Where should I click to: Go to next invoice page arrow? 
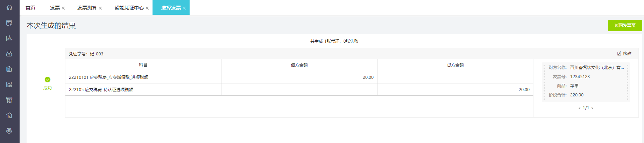pos(593,108)
